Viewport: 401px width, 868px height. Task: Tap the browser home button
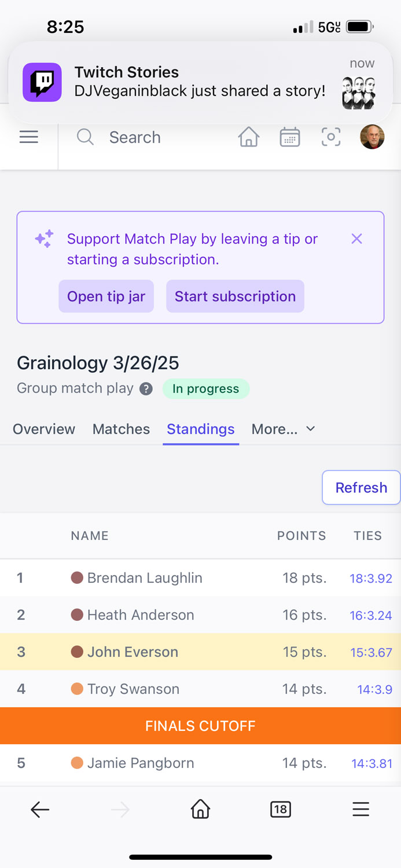click(x=200, y=810)
